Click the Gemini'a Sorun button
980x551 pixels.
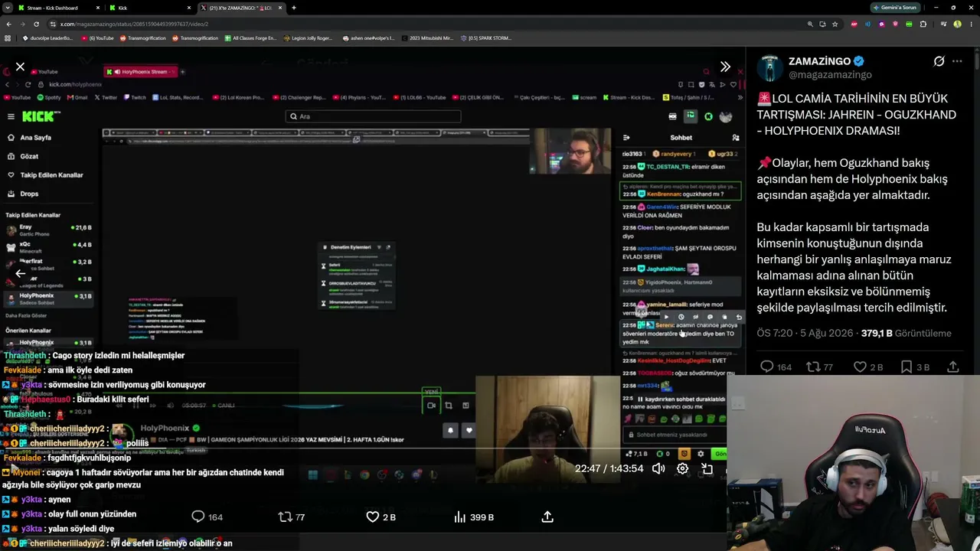coord(895,8)
